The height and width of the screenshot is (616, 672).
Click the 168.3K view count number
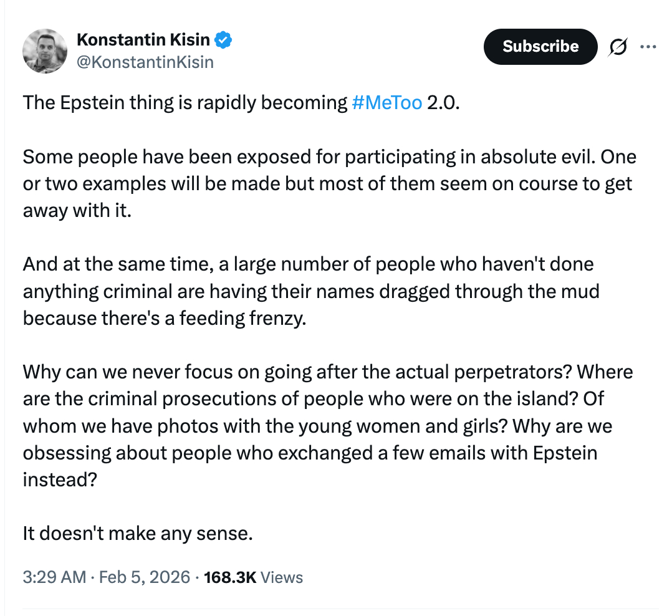229,577
